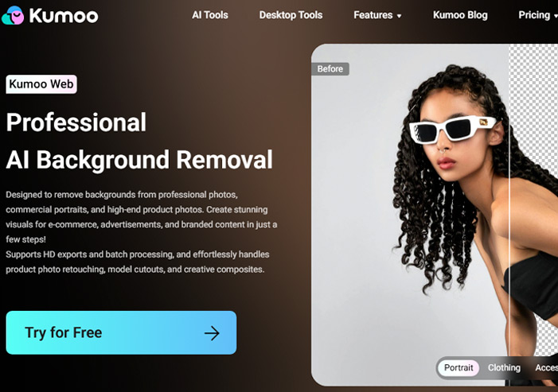Click the Features menu label
Viewport: 558px width, 392px height.
pyautogui.click(x=373, y=15)
